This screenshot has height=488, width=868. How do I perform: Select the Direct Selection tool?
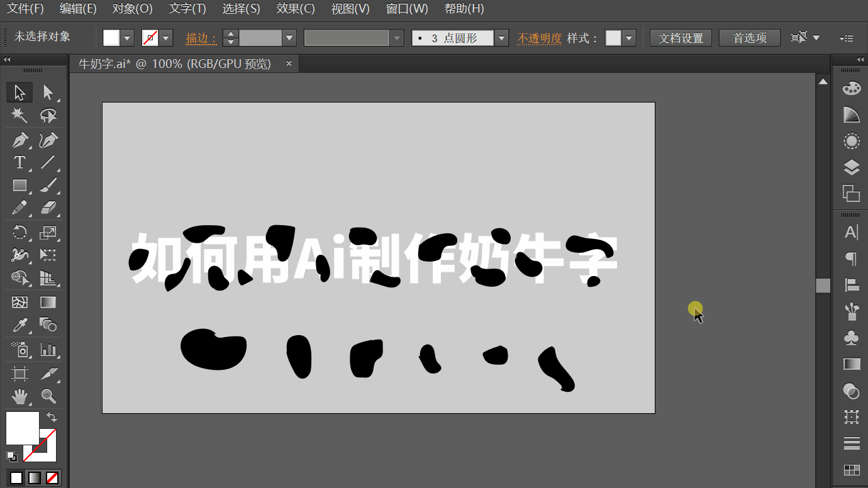point(48,92)
